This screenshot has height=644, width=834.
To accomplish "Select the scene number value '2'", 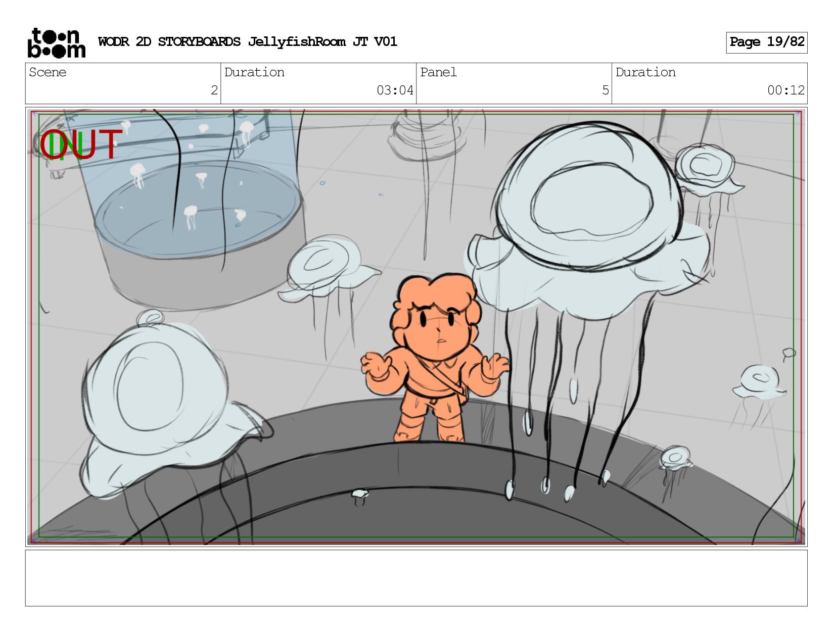I will 214,90.
